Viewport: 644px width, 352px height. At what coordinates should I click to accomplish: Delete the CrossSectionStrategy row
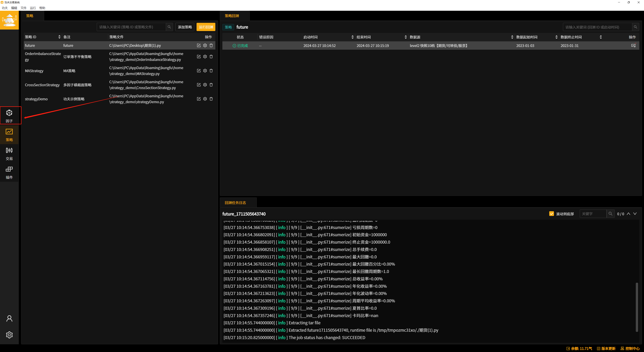click(x=211, y=85)
